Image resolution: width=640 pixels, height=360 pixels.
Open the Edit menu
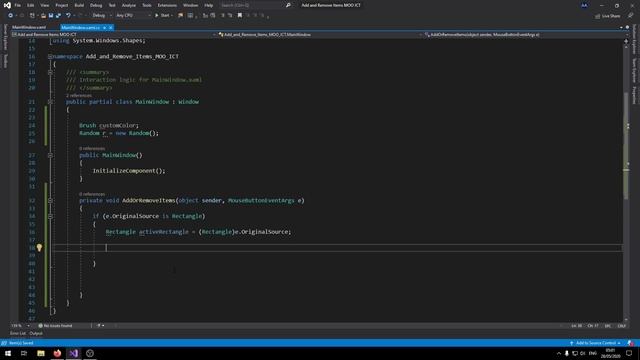pos(31,5)
